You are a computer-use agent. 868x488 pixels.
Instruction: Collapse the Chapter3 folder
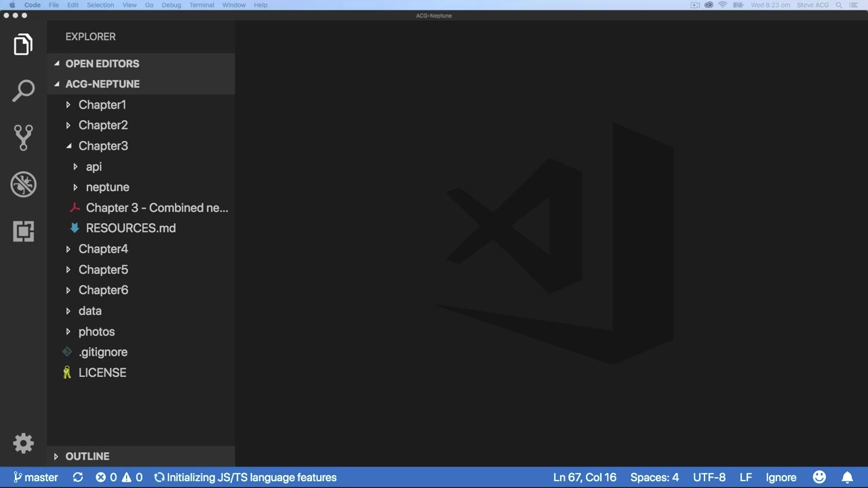(141, 146)
